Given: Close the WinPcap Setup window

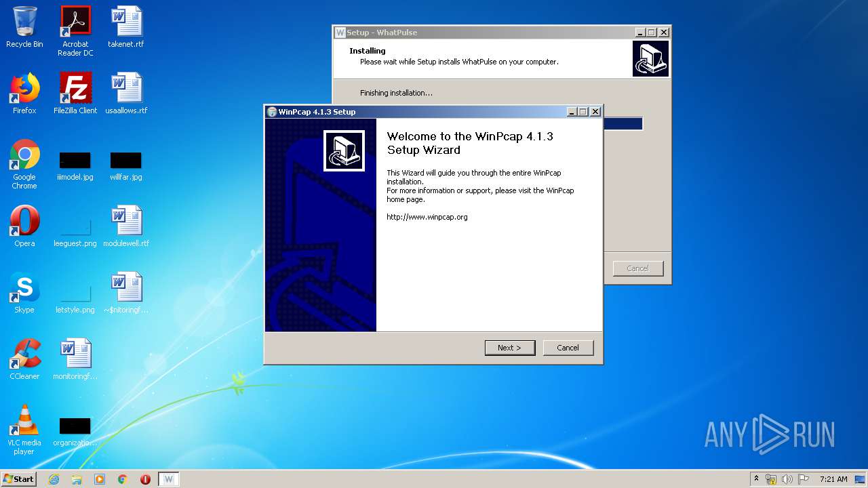Looking at the screenshot, I should (x=595, y=112).
